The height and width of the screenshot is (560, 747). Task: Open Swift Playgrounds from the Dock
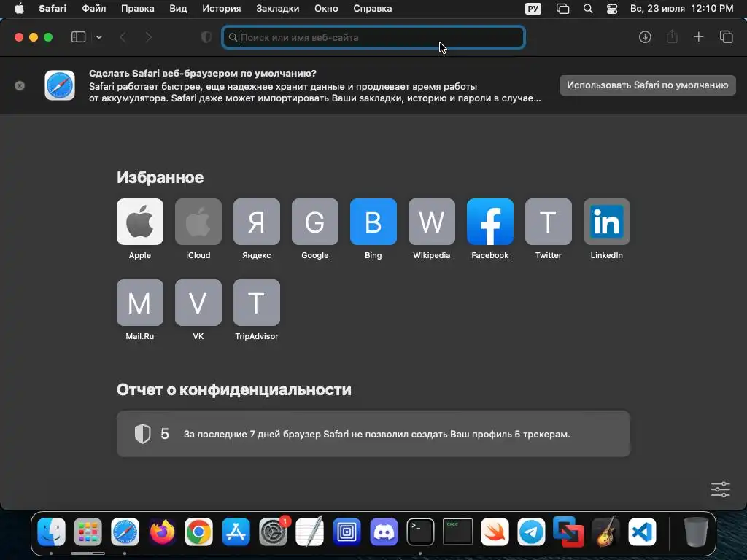pyautogui.click(x=495, y=532)
